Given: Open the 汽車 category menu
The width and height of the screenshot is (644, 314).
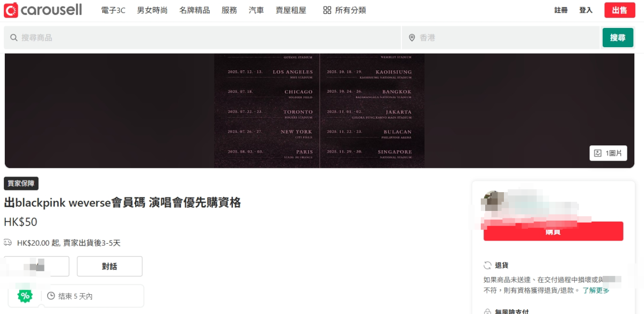Looking at the screenshot, I should click(257, 10).
